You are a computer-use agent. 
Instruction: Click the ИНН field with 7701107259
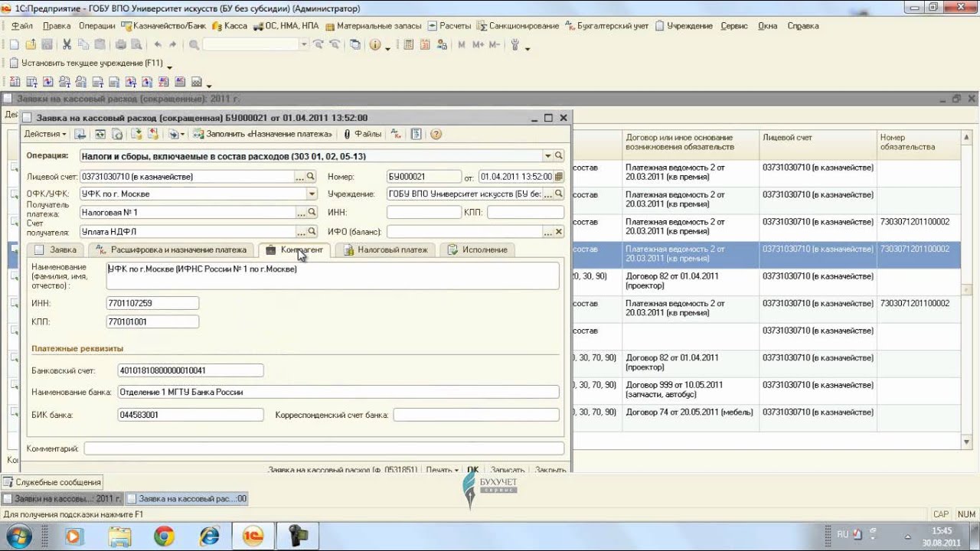click(x=152, y=304)
